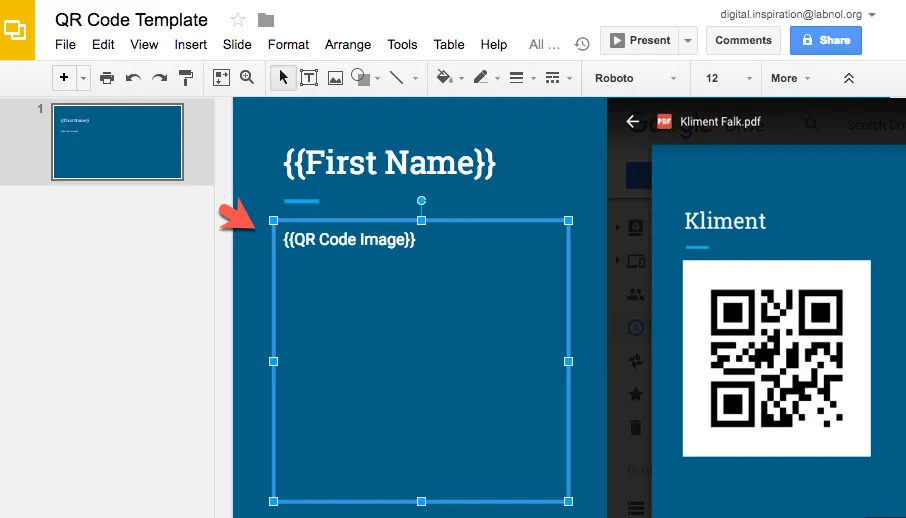906x518 pixels.
Task: Open the Table menu
Action: point(449,45)
